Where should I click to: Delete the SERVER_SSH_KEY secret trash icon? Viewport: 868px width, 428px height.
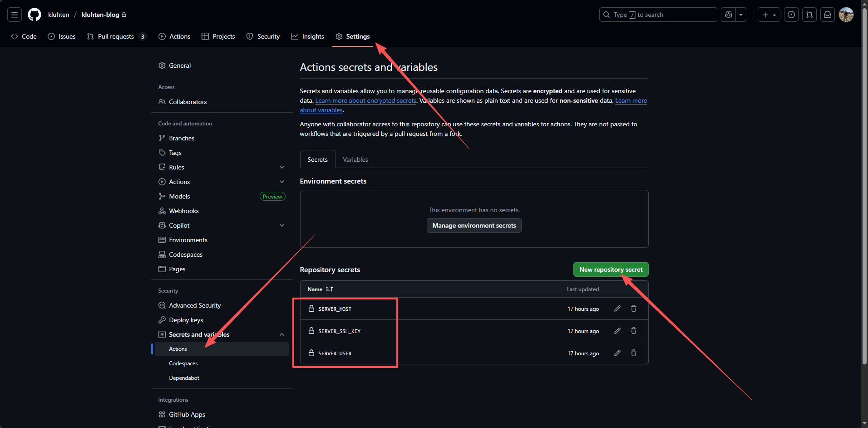(x=633, y=331)
